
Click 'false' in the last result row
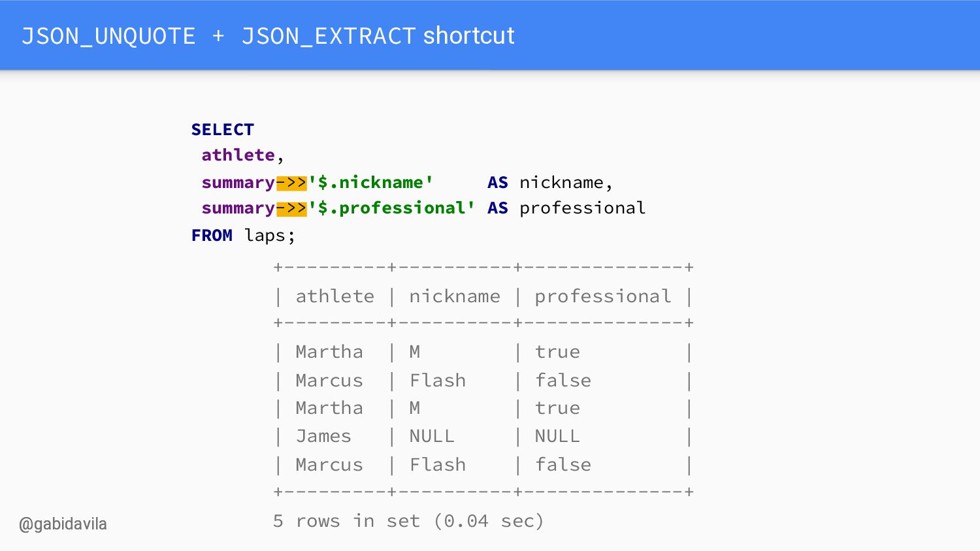click(563, 465)
